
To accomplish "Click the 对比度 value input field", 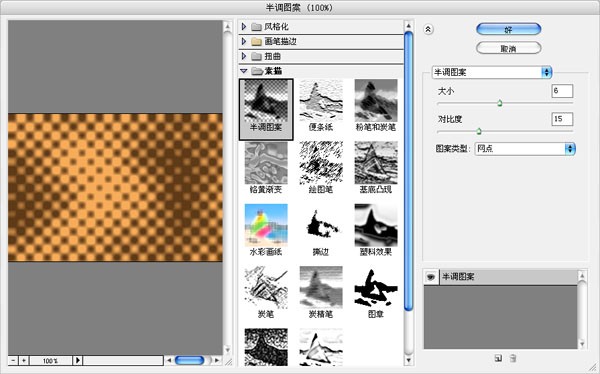I will click(562, 119).
